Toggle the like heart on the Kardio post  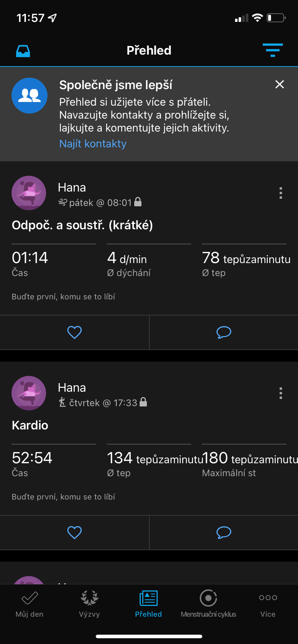pos(74,533)
